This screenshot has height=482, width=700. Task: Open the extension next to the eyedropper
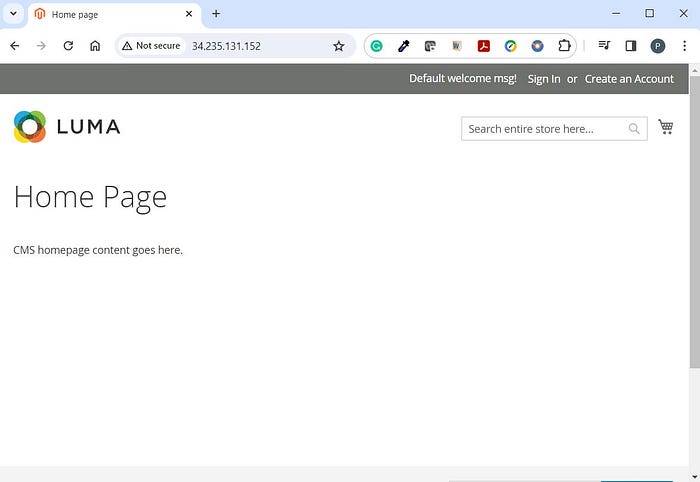pos(430,46)
